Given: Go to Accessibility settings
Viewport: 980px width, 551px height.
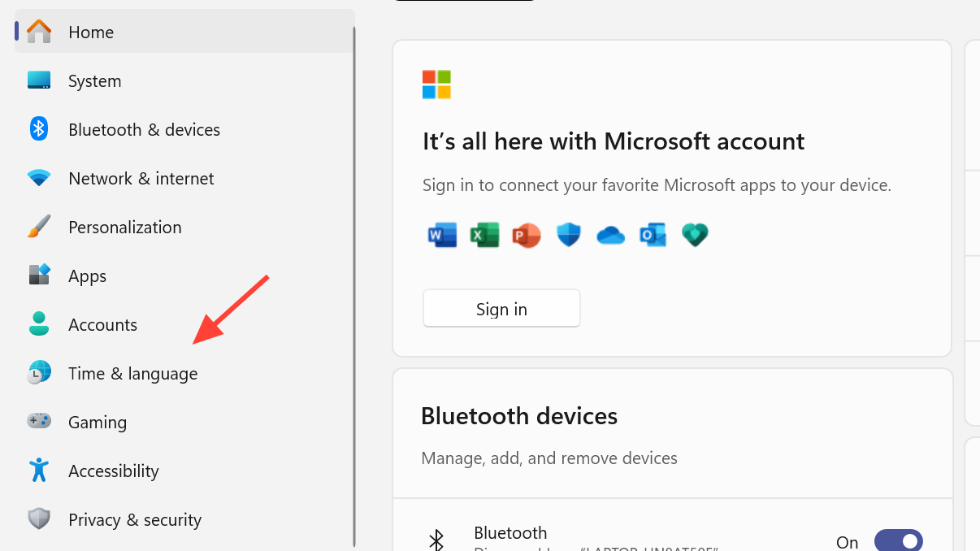Looking at the screenshot, I should [184, 471].
